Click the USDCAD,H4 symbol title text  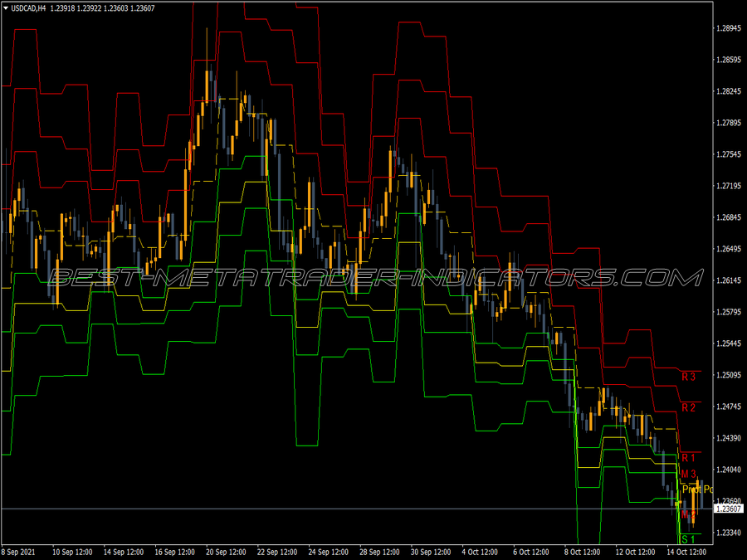[28, 8]
